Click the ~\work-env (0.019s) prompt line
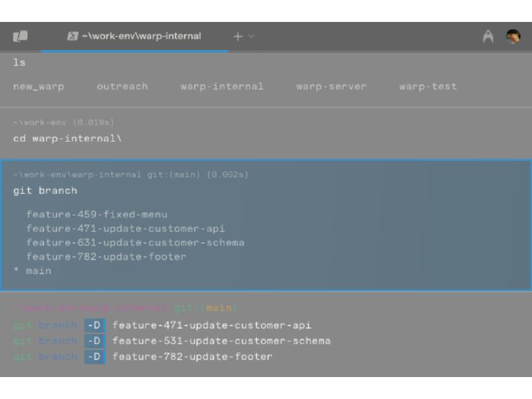This screenshot has height=399, width=532. tap(63, 122)
